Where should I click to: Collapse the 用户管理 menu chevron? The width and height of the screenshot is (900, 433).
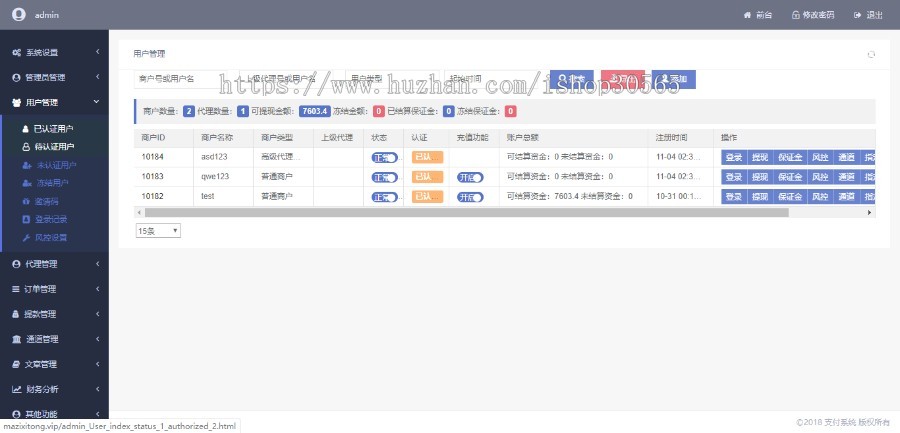(x=96, y=102)
